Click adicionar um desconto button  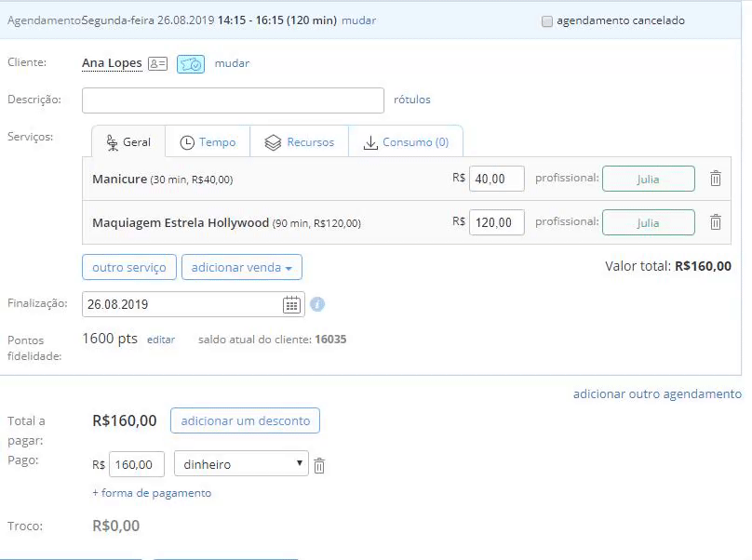[x=245, y=420]
